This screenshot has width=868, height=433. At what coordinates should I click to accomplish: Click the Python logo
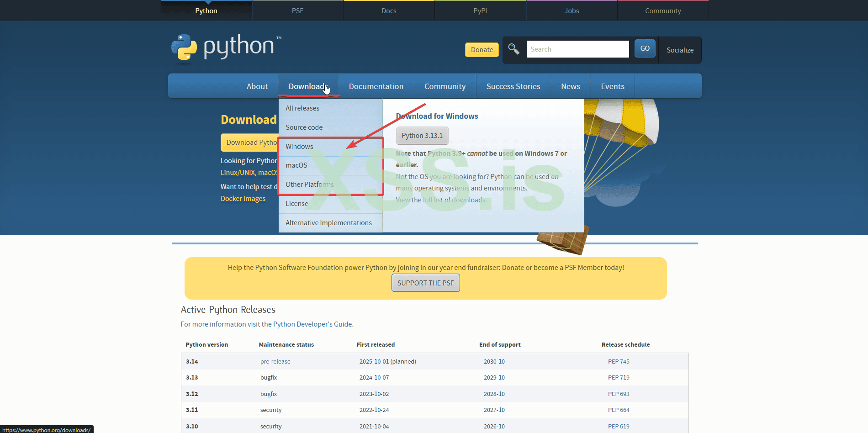tap(226, 47)
